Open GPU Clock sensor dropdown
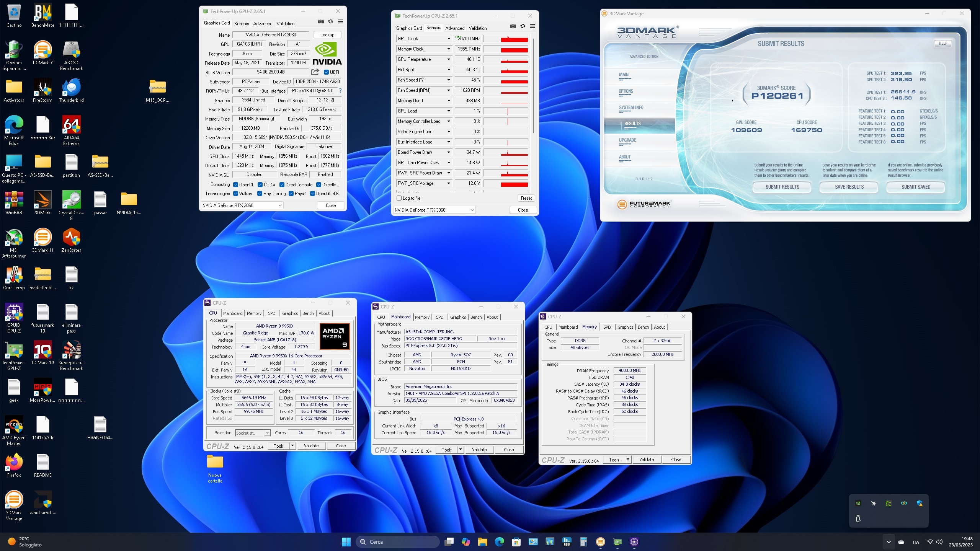The width and height of the screenshot is (980, 551). coord(449,39)
